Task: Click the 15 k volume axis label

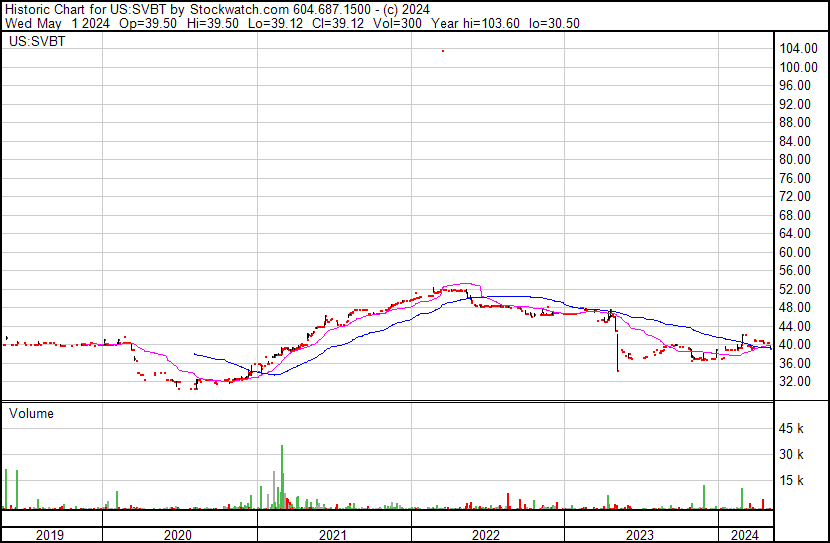Action: tap(793, 481)
